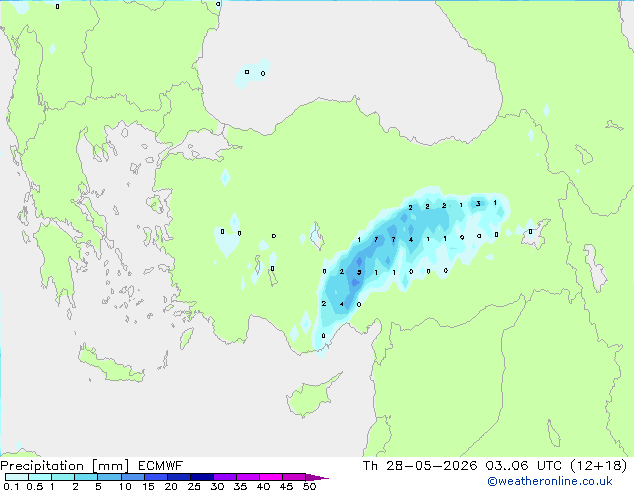
Task: Pick the 2–5 mm legend swatch
Action: 86,477
